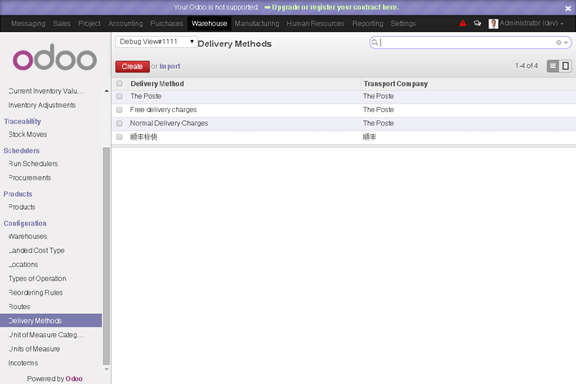Tick checkbox for Free delivery charges
Screen dimensions: 576x384
click(x=119, y=110)
